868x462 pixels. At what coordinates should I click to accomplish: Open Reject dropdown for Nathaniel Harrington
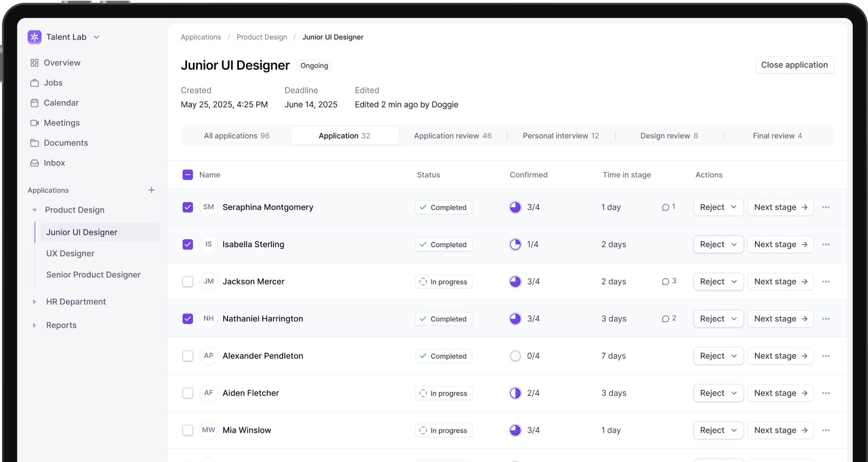(x=718, y=319)
